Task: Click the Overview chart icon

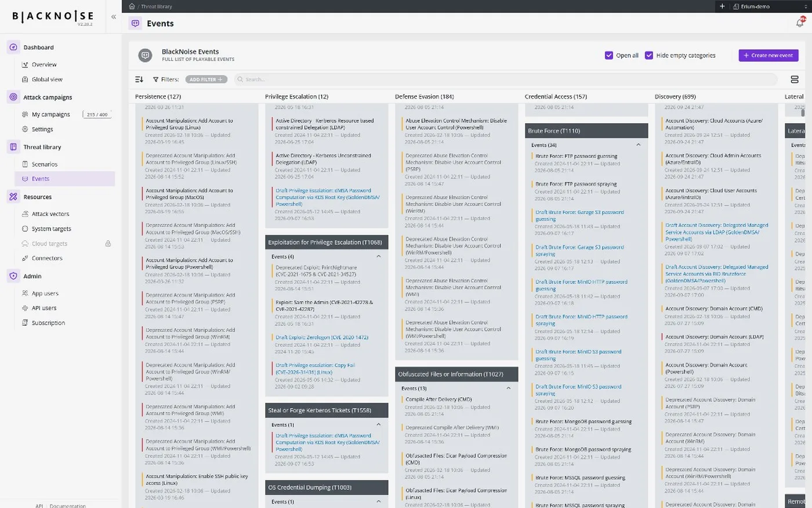Action: coord(25,64)
